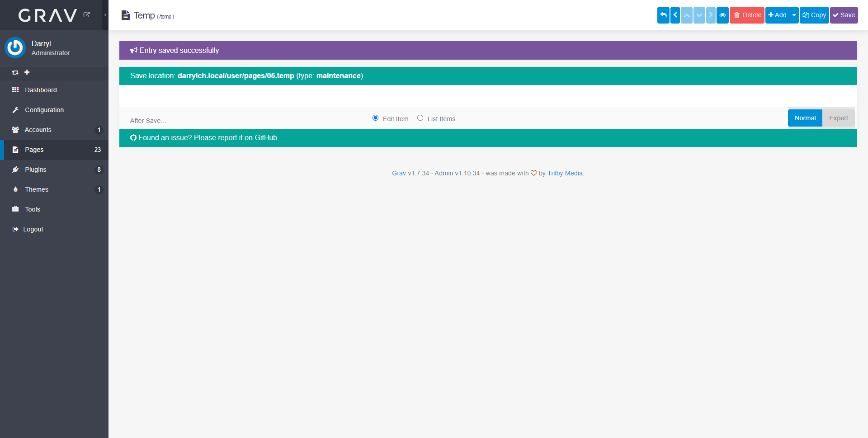Open Plugins in the sidebar

point(54,170)
